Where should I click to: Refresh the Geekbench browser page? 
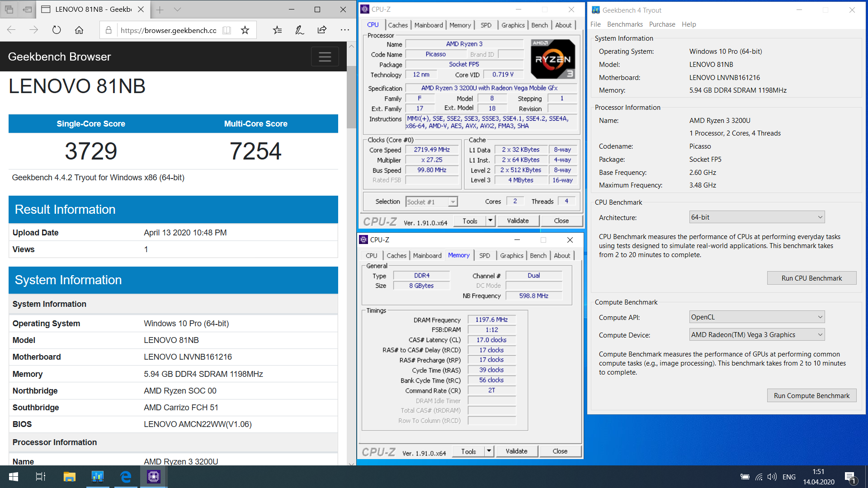click(x=57, y=30)
